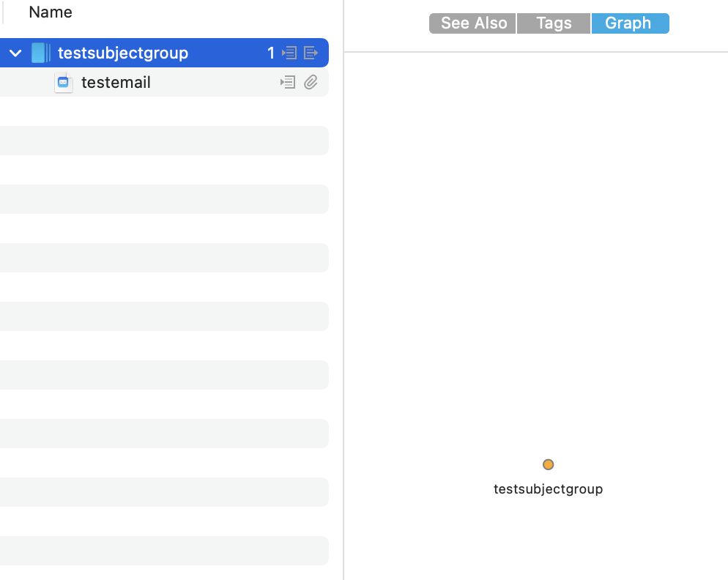Click the incoming links icon on testsubjectgroup row

click(289, 53)
